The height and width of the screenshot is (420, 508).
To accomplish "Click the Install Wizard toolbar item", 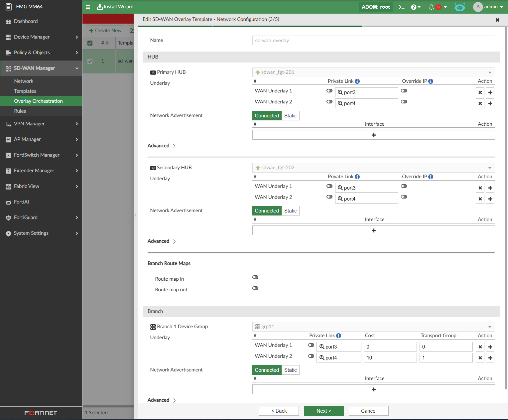I will click(x=115, y=7).
